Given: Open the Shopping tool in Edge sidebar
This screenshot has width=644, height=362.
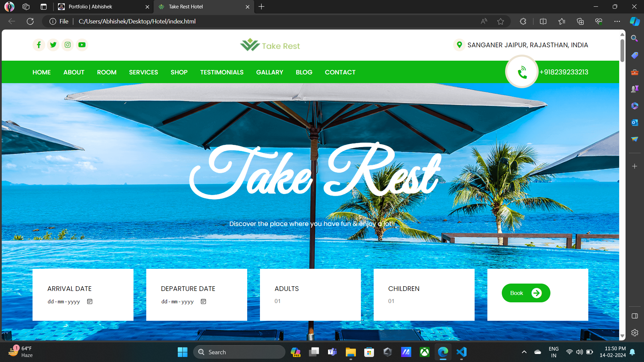Looking at the screenshot, I should tap(634, 55).
